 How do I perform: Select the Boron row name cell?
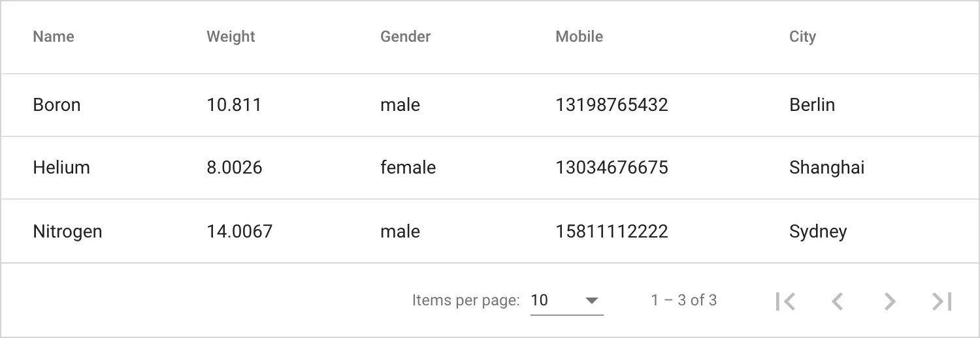(x=57, y=105)
